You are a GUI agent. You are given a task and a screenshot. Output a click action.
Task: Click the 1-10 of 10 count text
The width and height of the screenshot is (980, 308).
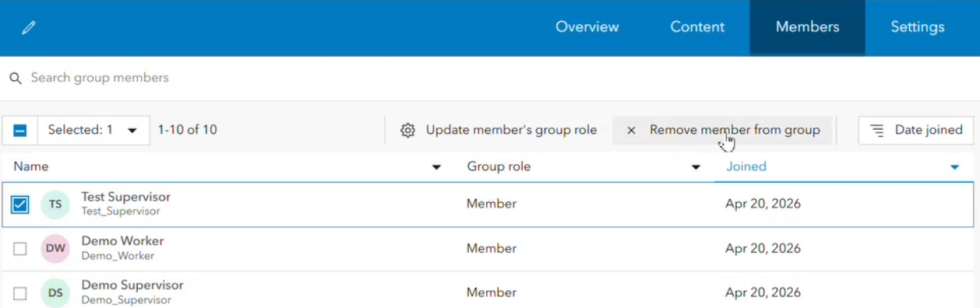coord(187,131)
